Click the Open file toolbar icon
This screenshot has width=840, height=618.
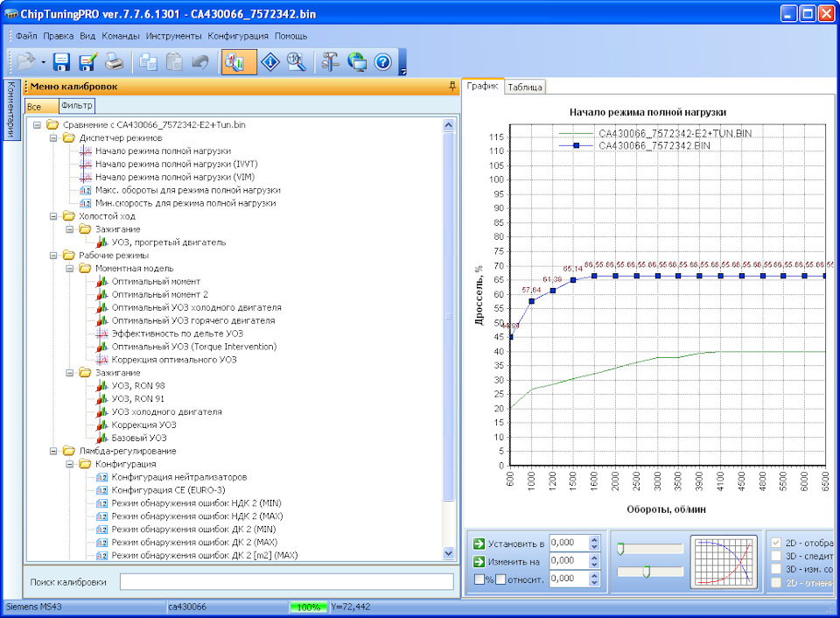pyautogui.click(x=25, y=61)
